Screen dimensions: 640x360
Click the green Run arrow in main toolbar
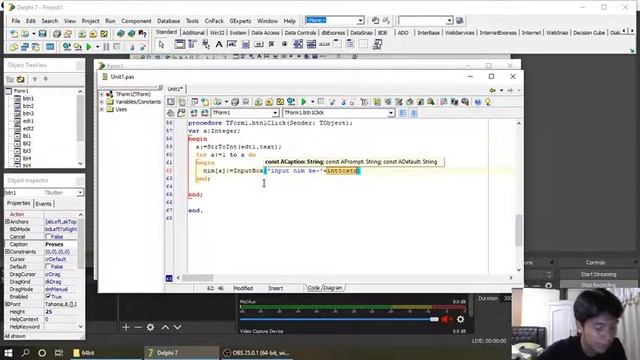tap(89, 47)
